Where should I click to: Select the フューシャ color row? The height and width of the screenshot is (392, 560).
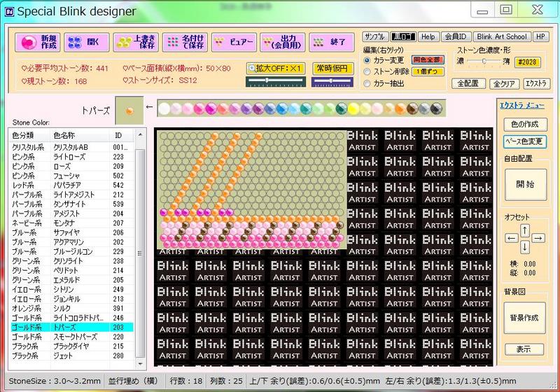72,176
